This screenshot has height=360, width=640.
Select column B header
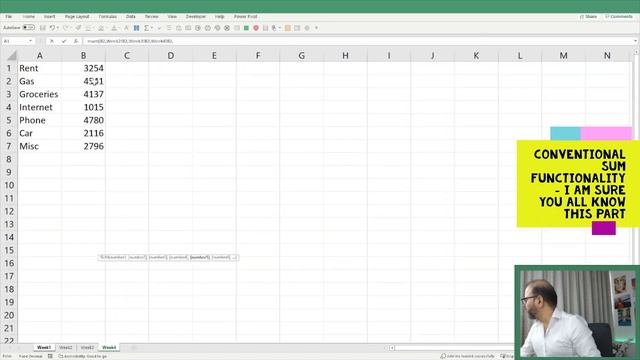click(x=83, y=56)
